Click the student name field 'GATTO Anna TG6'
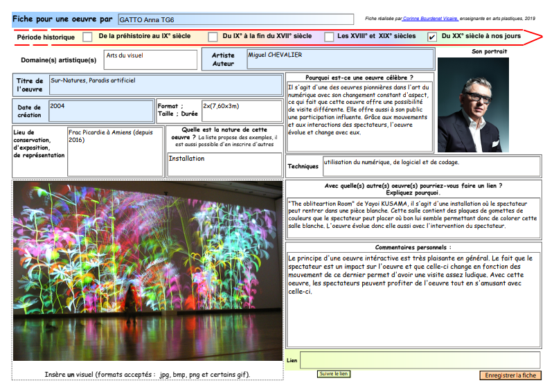 [235, 19]
